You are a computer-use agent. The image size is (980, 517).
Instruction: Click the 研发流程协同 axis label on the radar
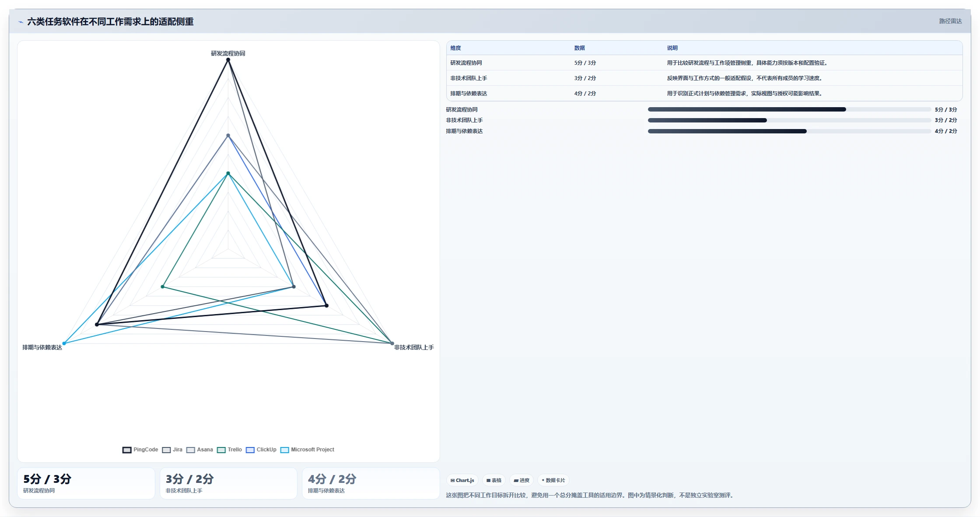point(228,53)
